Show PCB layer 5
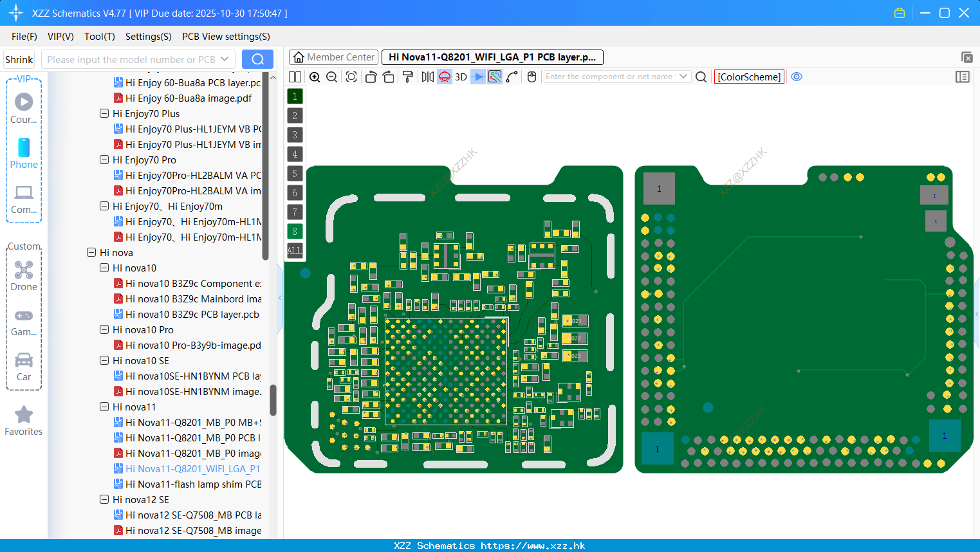Screen dimensions: 980x552 click(x=295, y=173)
